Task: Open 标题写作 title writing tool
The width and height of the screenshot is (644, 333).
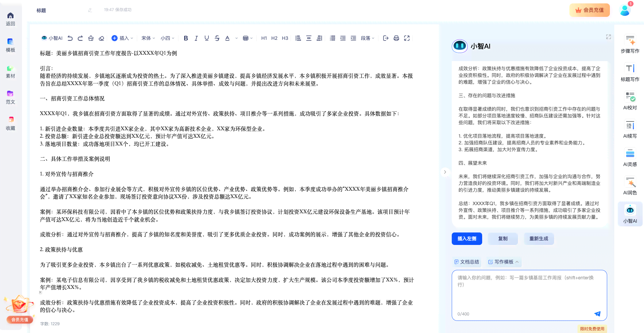Action: pos(630,72)
